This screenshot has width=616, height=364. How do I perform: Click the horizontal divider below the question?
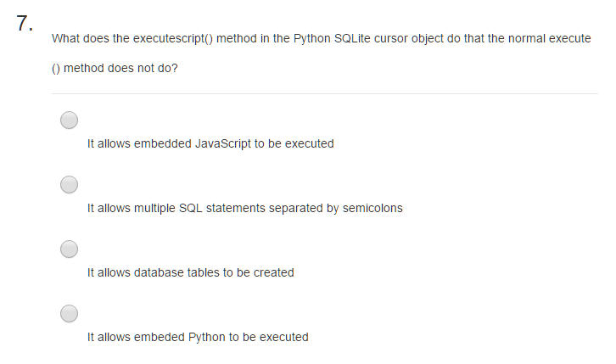[325, 93]
